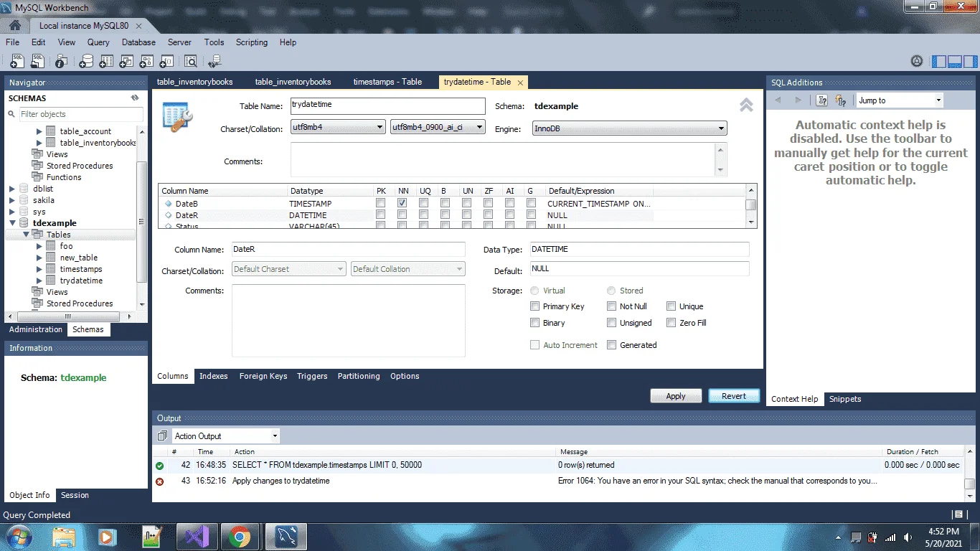Enable the Not Null checkbox
Screen dimensions: 980x551
[x=612, y=306]
